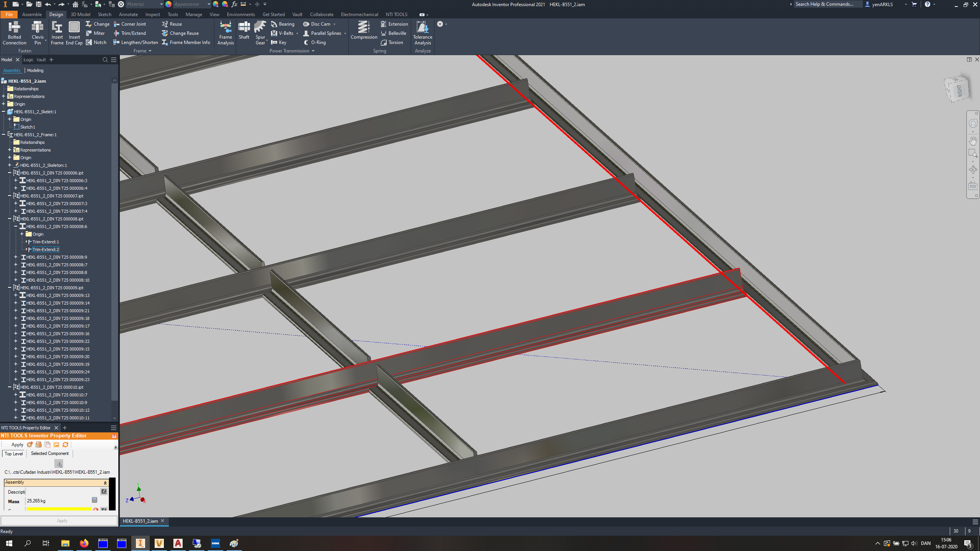Use the Insert Frame tool
980x551 pixels.
click(x=57, y=33)
